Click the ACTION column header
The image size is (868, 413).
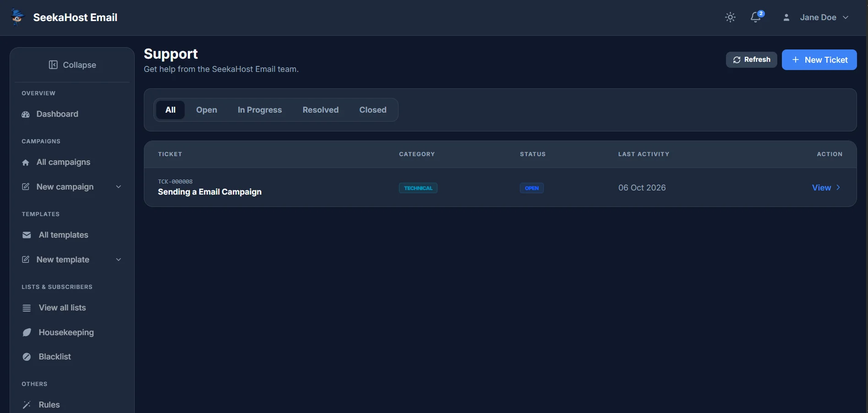coord(830,154)
